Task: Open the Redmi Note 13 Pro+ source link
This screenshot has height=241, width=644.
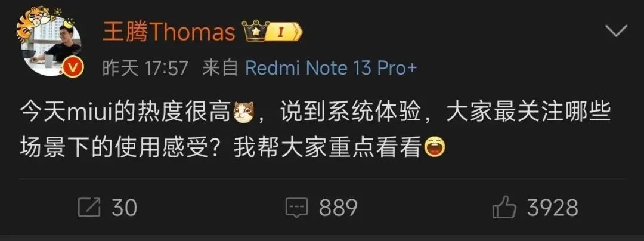Action: point(331,68)
